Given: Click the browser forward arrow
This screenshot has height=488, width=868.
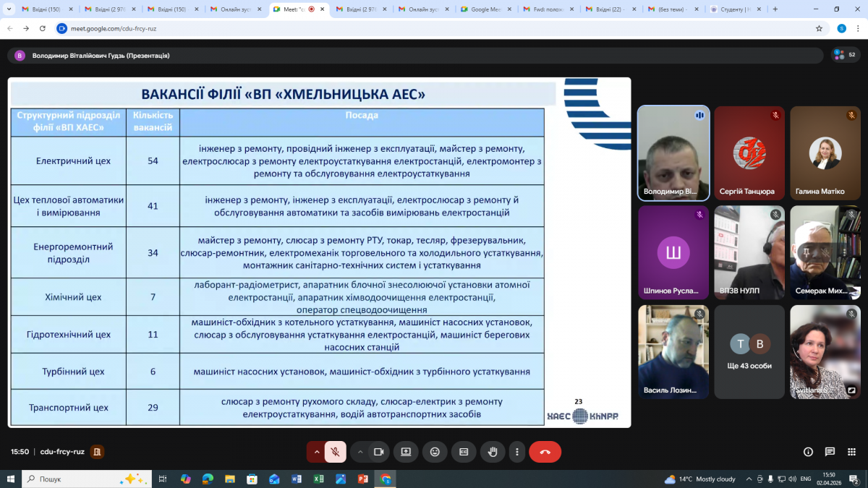Looking at the screenshot, I should [x=26, y=28].
